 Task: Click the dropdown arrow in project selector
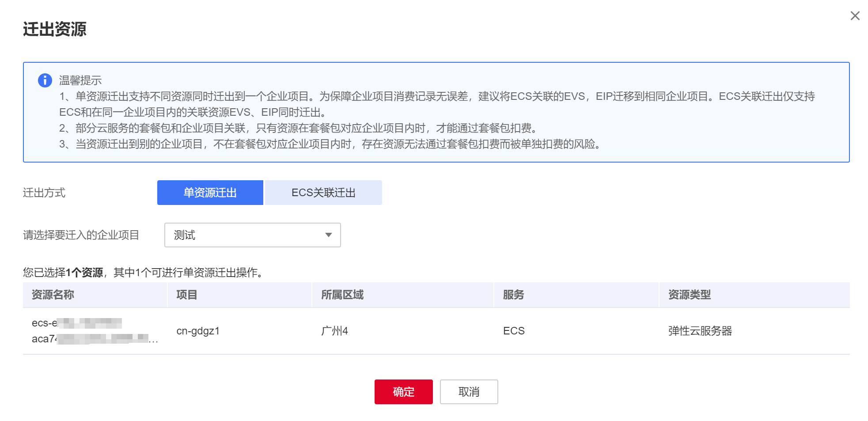pyautogui.click(x=328, y=235)
